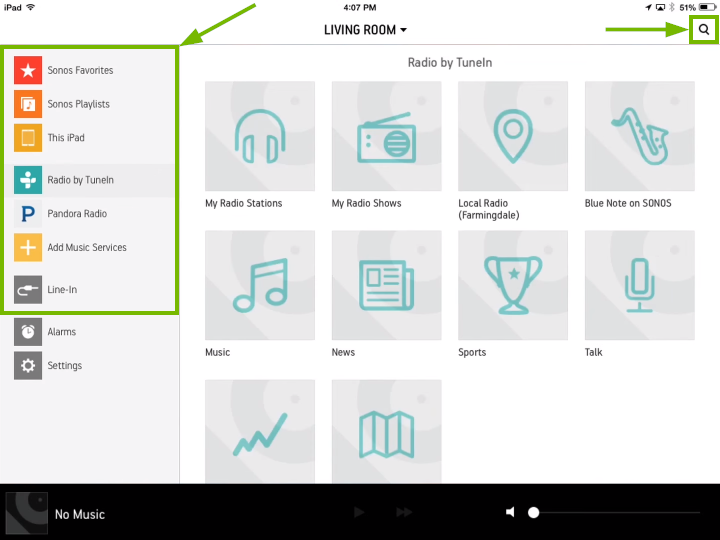
Task: Choose Radio by TuneIn label in sidebar
Action: click(80, 180)
